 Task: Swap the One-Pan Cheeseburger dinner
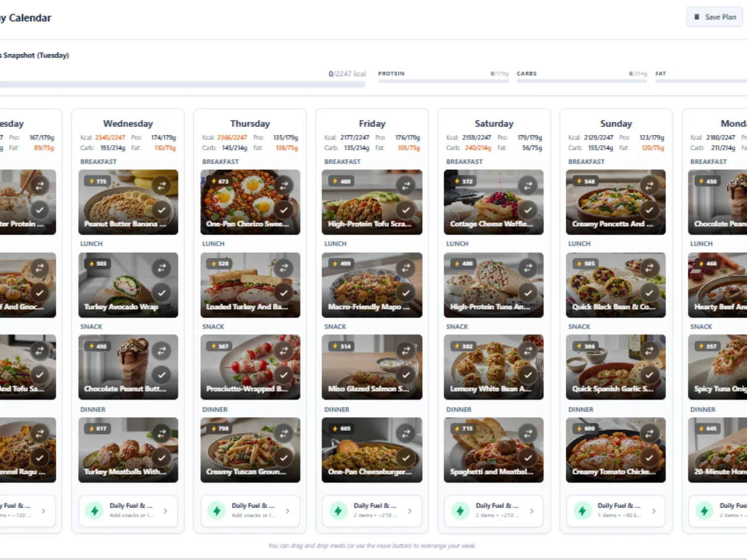pos(406,433)
